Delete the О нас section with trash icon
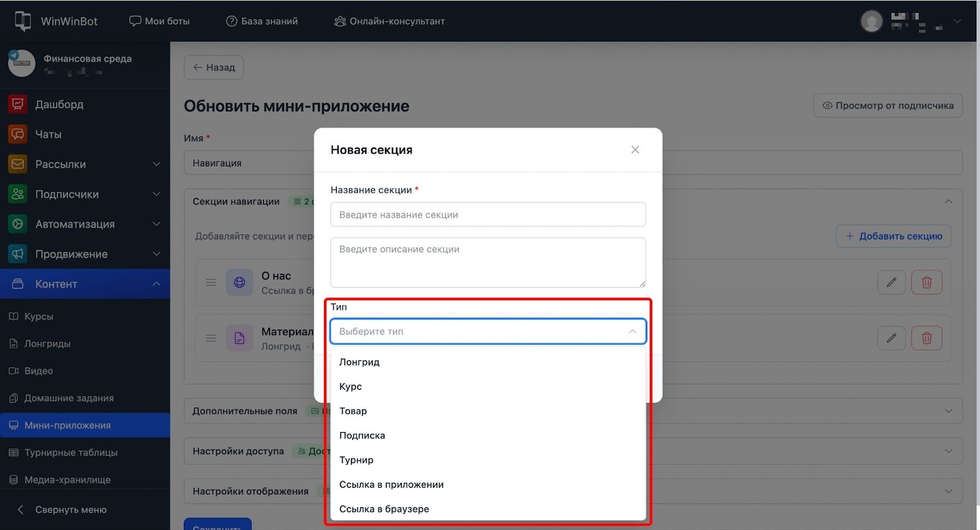980x530 pixels. pyautogui.click(x=926, y=282)
